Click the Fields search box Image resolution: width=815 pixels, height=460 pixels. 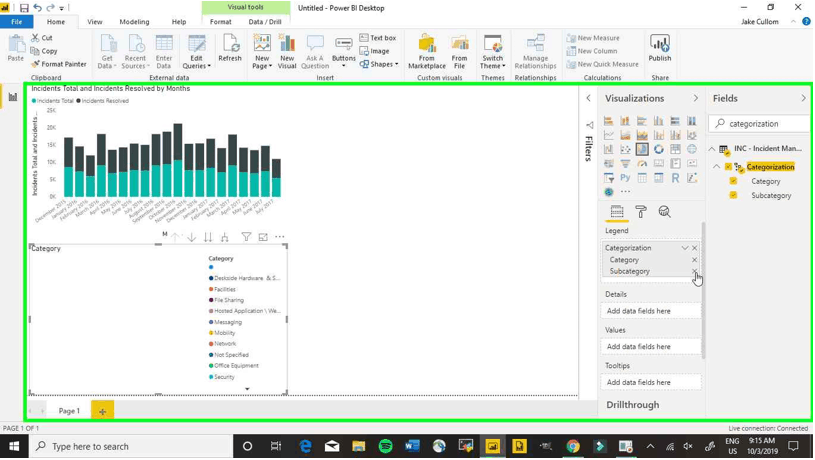760,124
